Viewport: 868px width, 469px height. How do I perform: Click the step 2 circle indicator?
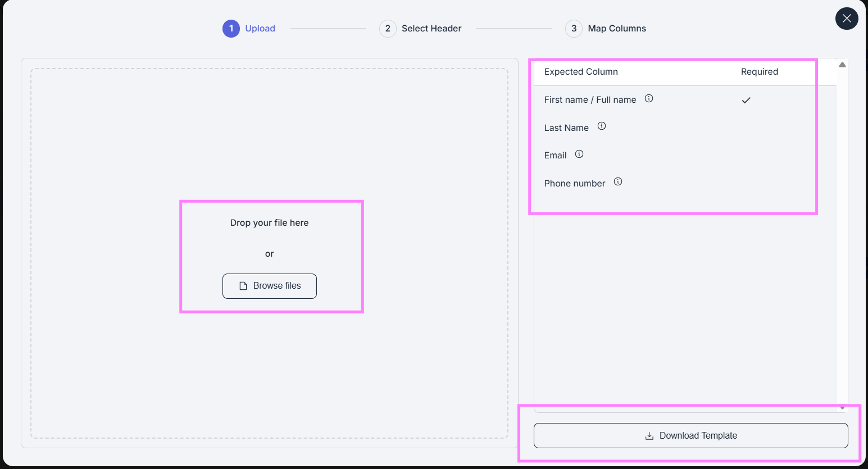388,29
